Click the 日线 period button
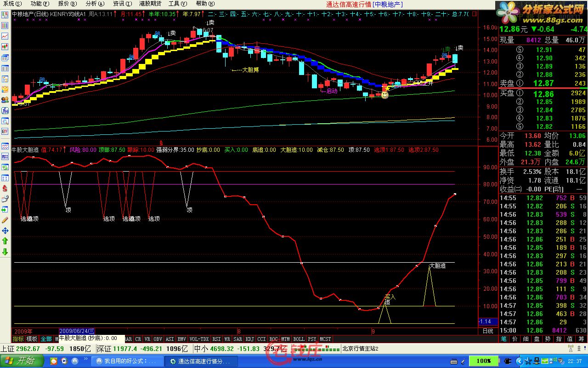Viewport: 588px width, 368px height. pos(488,331)
